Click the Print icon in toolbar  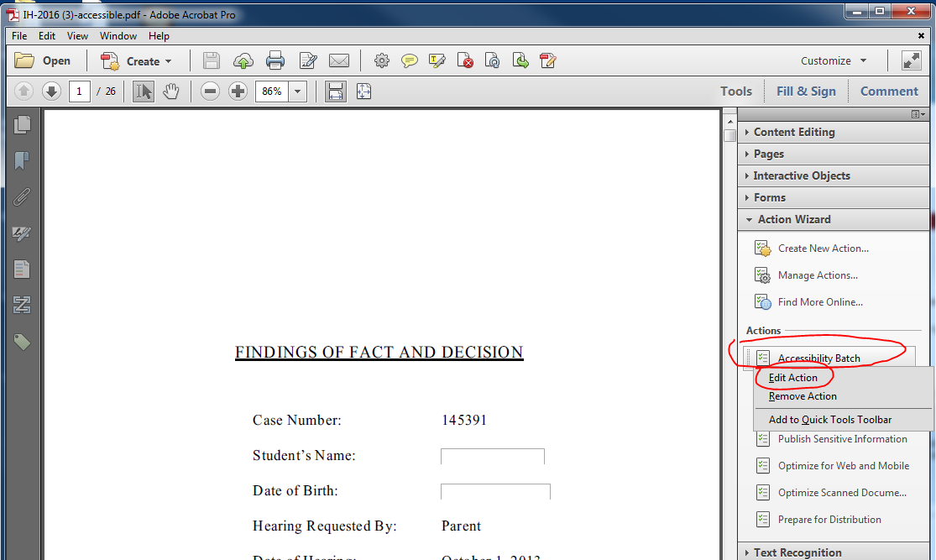[275, 60]
